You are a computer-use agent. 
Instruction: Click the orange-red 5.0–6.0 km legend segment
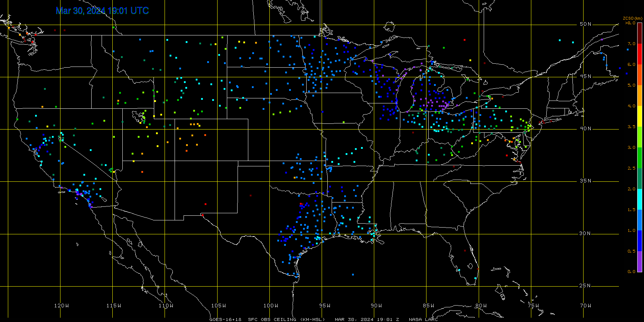tap(639, 75)
